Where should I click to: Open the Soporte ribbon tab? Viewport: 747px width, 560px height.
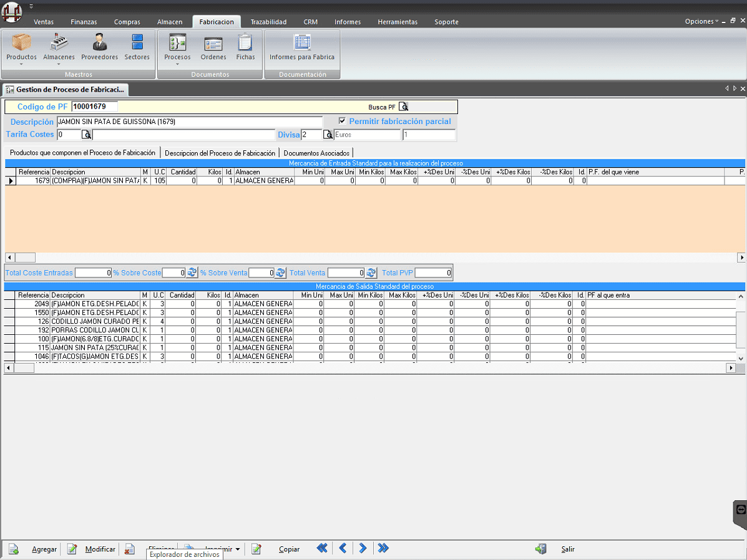coord(446,22)
